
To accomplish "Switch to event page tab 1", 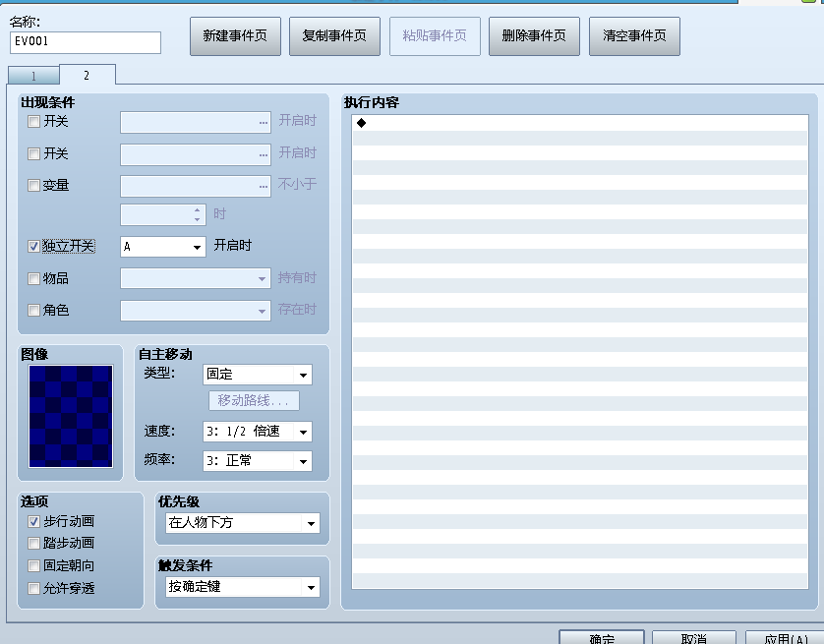I will 33,76.
